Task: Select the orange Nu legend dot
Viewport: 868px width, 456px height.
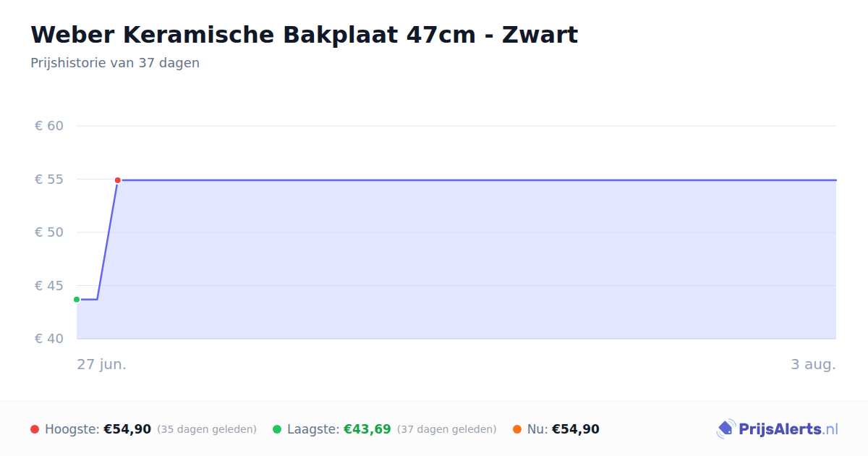Action: click(517, 429)
